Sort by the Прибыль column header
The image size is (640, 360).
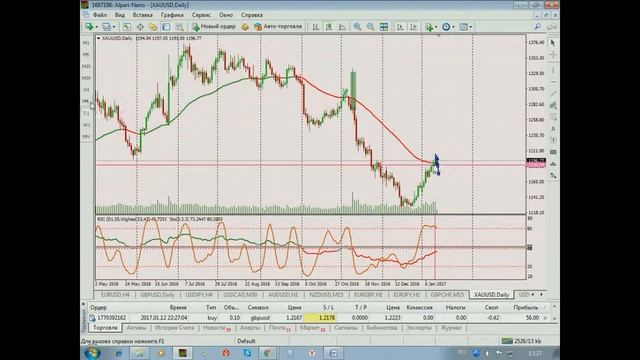point(526,307)
